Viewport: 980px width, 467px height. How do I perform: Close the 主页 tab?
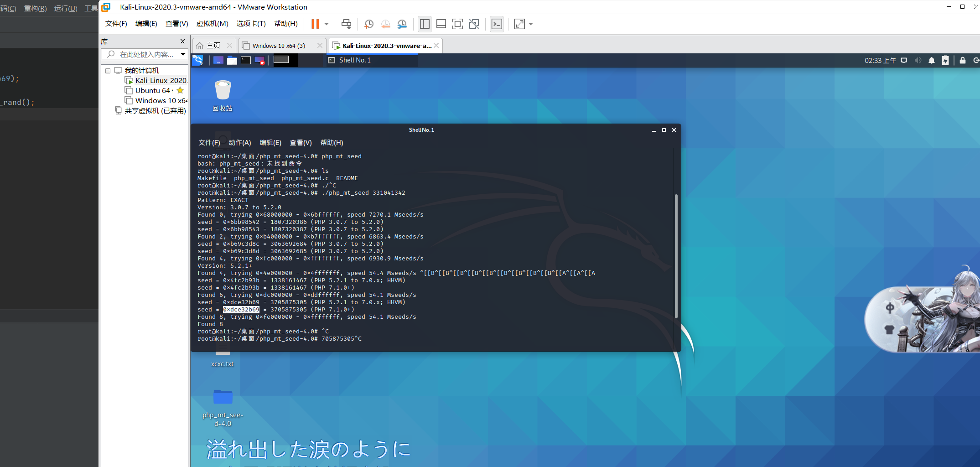(x=229, y=46)
